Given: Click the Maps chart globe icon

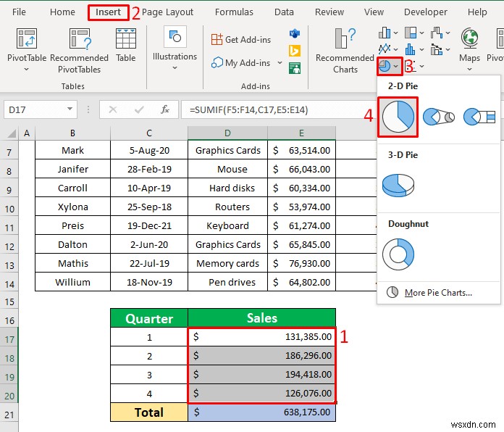Looking at the screenshot, I should [x=470, y=38].
